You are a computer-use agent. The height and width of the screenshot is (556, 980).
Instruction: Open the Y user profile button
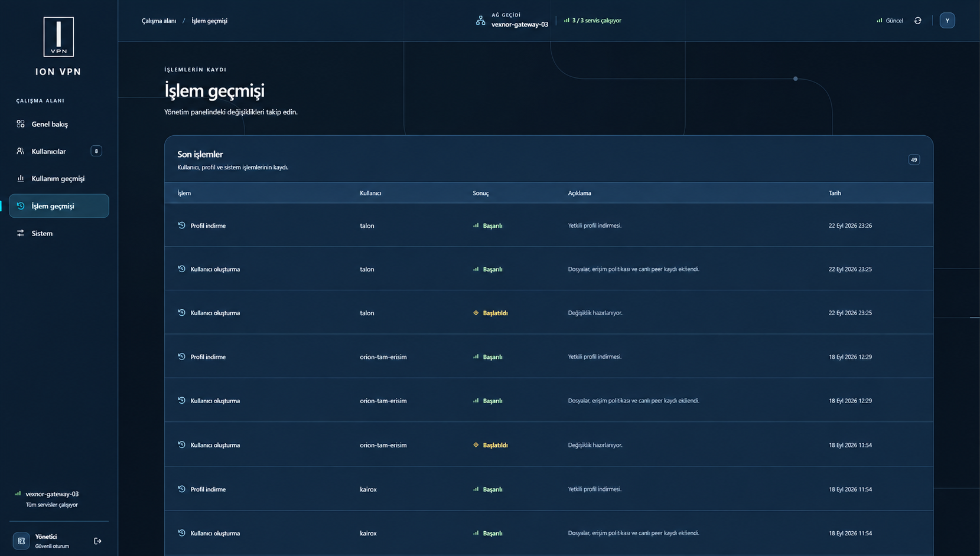[948, 21]
